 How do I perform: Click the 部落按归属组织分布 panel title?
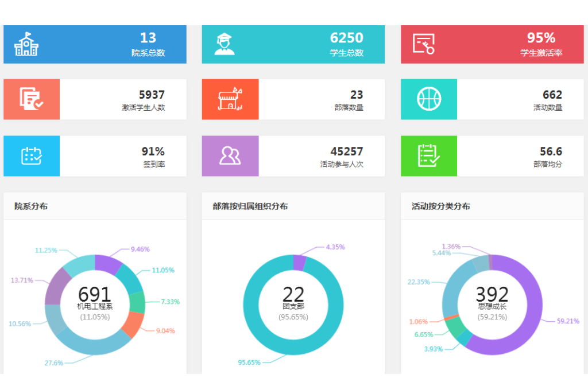[x=250, y=206]
